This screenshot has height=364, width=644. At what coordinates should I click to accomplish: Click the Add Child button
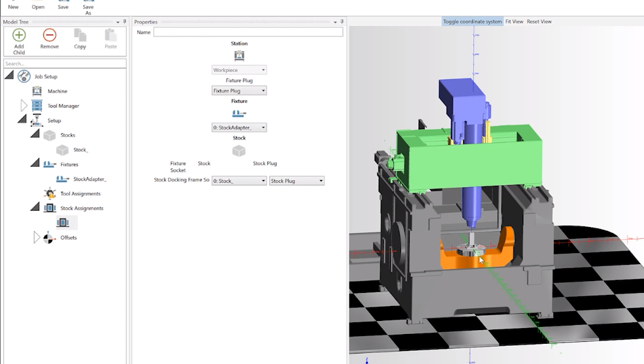(x=19, y=41)
